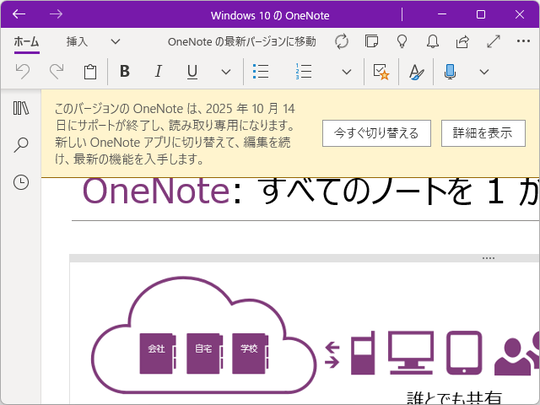
Task: Toggle bold formatting
Action: (125, 72)
